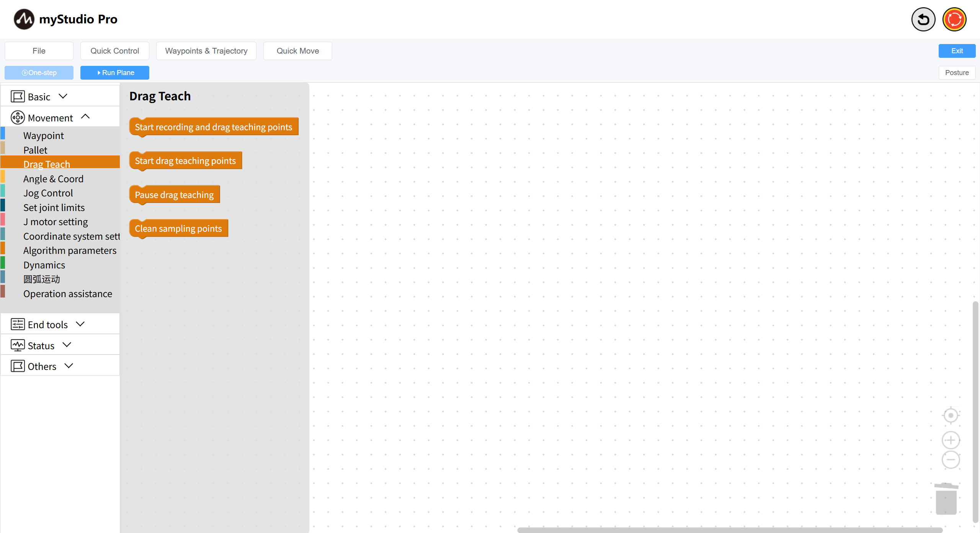This screenshot has height=533, width=980.
Task: Select the Pause drag teaching block
Action: pyautogui.click(x=174, y=195)
